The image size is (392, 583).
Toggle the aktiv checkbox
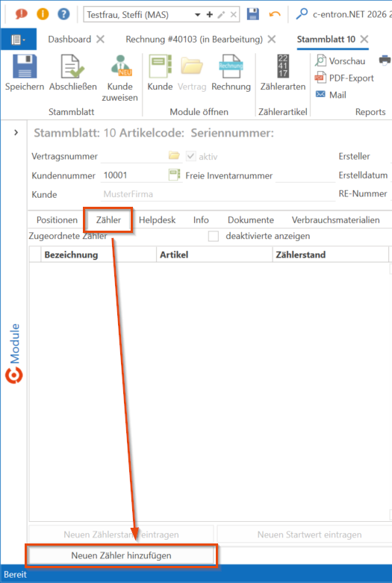[x=191, y=156]
